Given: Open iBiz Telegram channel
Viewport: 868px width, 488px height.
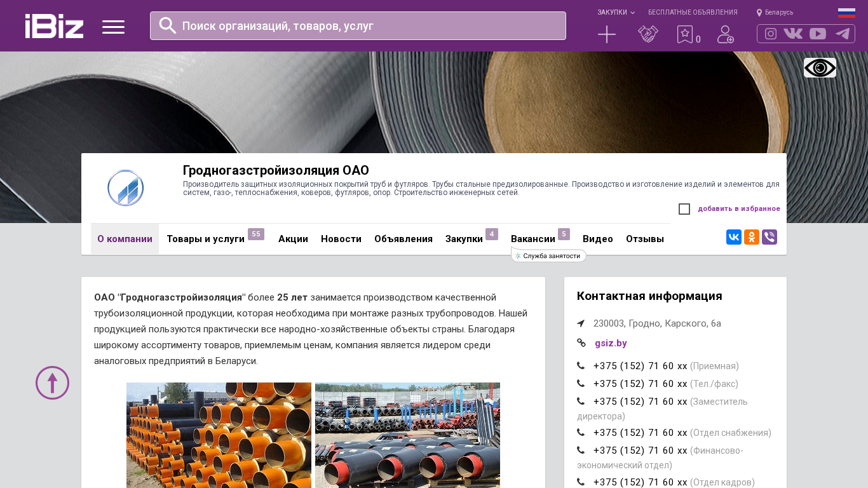Looking at the screenshot, I should point(843,34).
